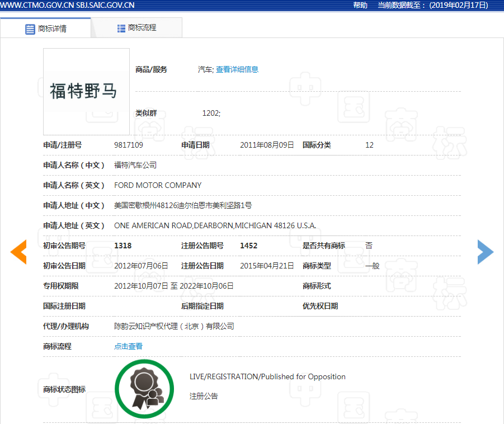Image resolution: width=504 pixels, height=424 pixels.
Task: Click the 注册公告 status label below the status text
Action: (x=204, y=396)
